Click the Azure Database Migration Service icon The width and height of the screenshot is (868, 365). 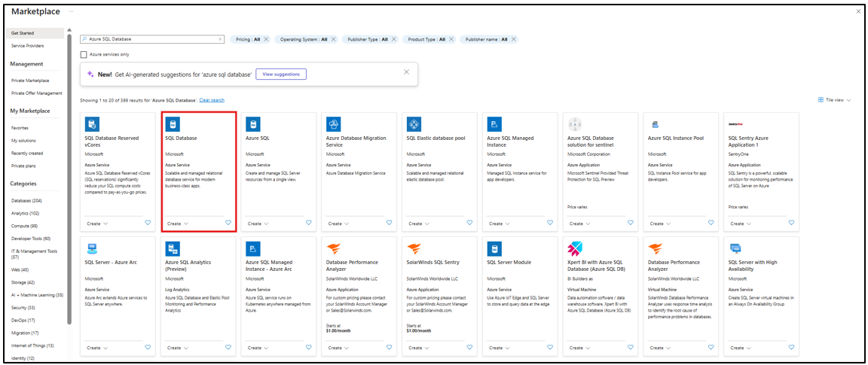click(334, 124)
